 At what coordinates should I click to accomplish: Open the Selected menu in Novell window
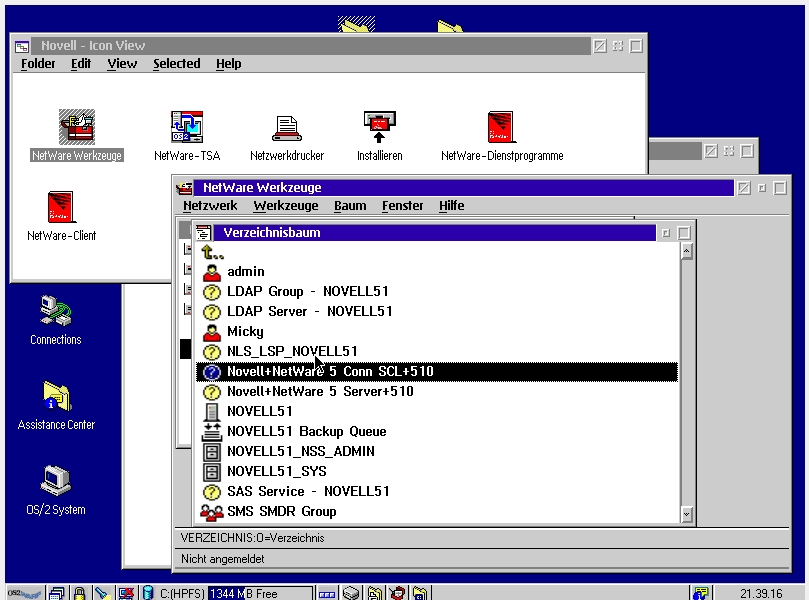(x=176, y=64)
